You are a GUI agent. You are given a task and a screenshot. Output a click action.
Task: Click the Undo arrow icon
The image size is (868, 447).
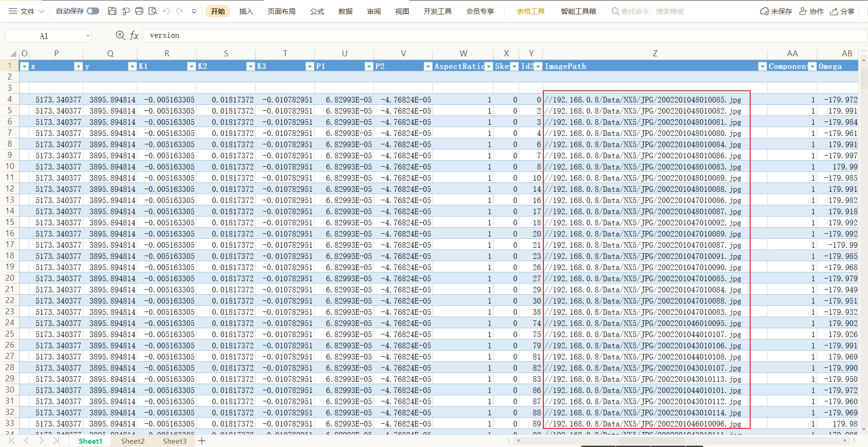click(x=166, y=11)
